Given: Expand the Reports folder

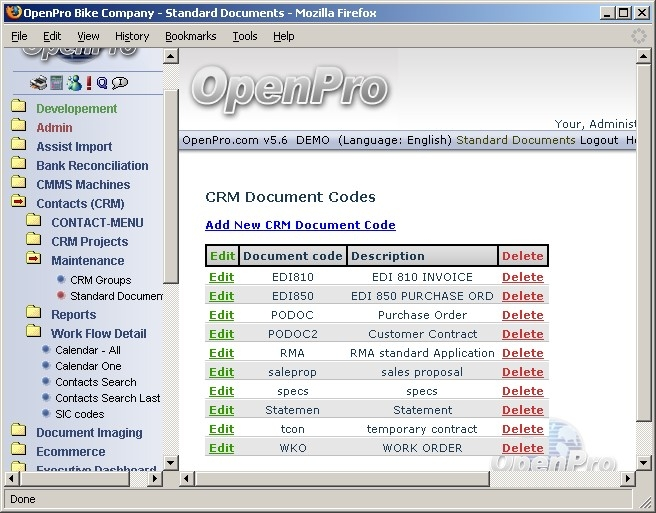Looking at the screenshot, I should [x=33, y=314].
